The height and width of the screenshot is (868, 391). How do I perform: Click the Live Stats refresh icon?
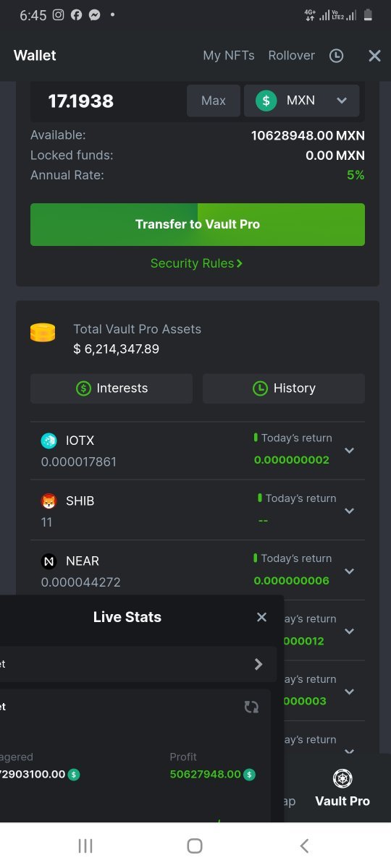coord(251,707)
